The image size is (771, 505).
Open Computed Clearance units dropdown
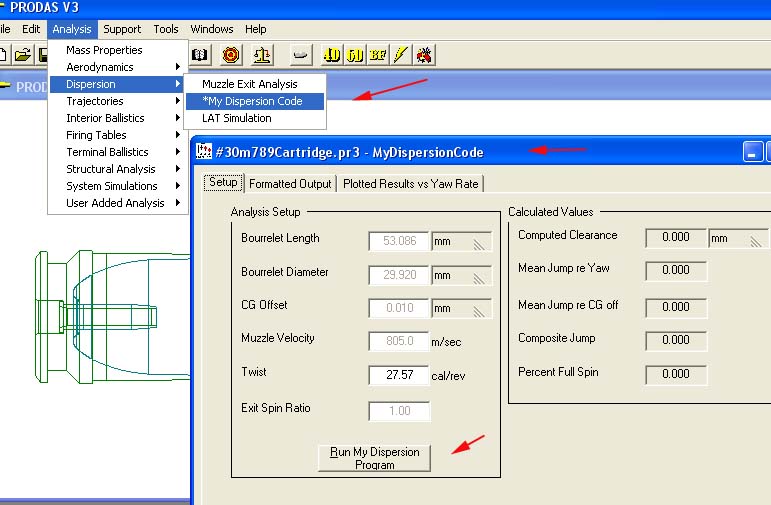[x=738, y=238]
